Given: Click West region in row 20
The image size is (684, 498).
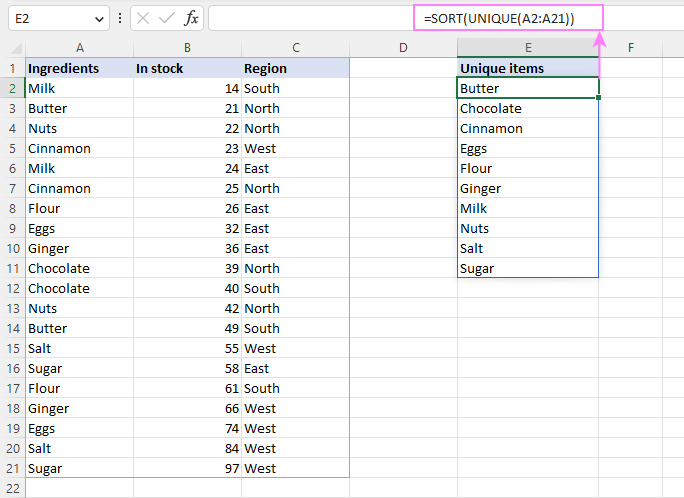Looking at the screenshot, I should (296, 448).
